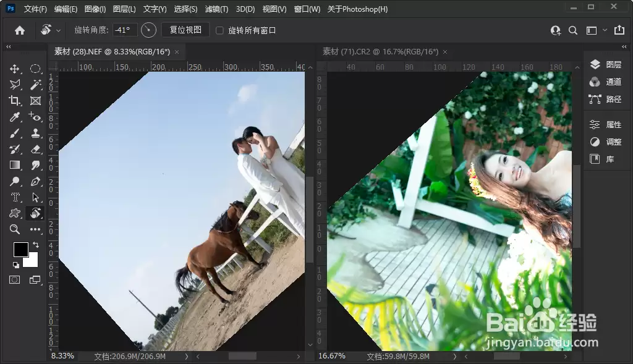Click the Home icon in options bar

click(20, 30)
